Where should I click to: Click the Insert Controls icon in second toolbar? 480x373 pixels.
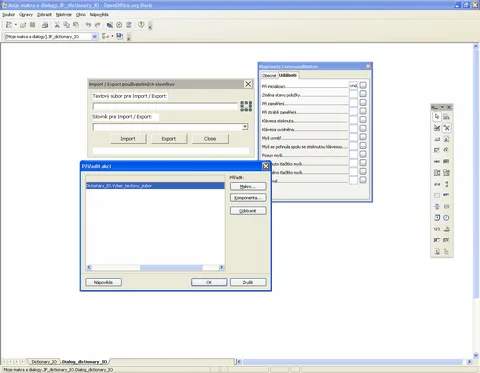coord(105,36)
